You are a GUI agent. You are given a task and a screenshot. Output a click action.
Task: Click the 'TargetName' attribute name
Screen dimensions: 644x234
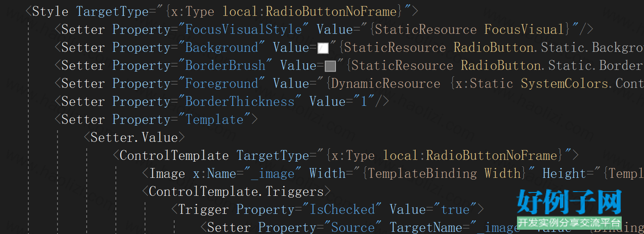click(426, 228)
